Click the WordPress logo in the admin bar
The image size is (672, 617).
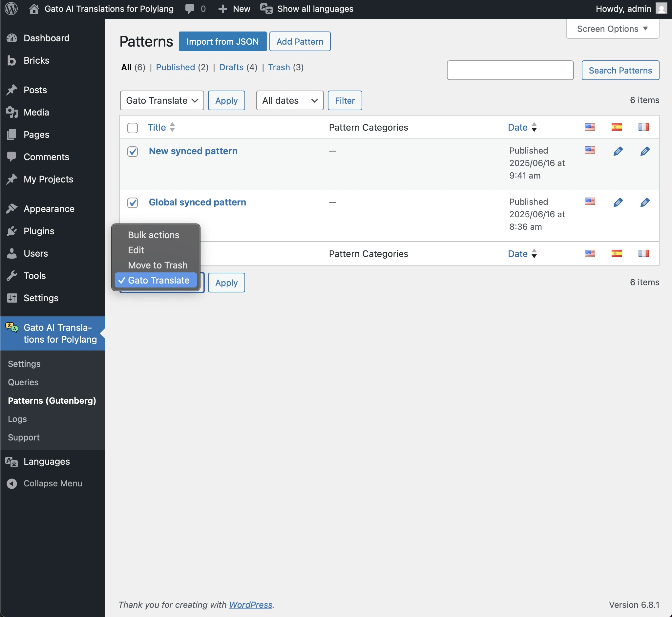(11, 9)
